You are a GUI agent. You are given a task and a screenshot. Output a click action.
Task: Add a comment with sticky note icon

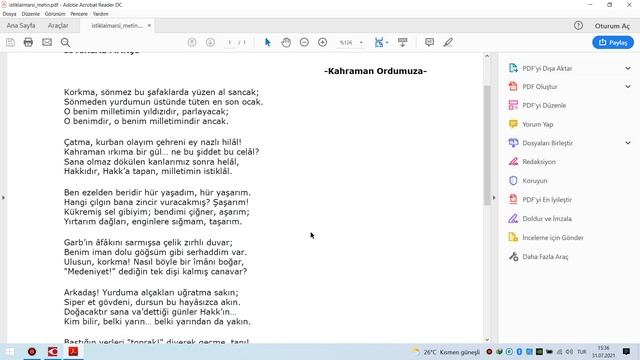pos(429,42)
